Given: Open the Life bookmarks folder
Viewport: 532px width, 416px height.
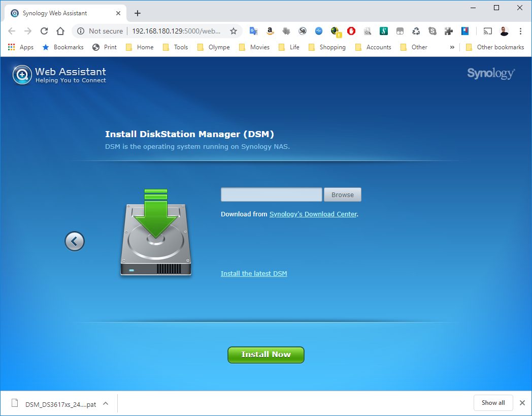Looking at the screenshot, I should pos(289,47).
